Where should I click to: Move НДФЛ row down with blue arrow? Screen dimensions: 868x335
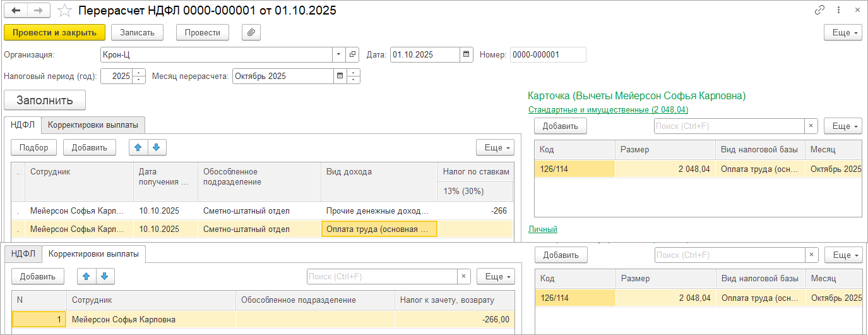coord(156,147)
